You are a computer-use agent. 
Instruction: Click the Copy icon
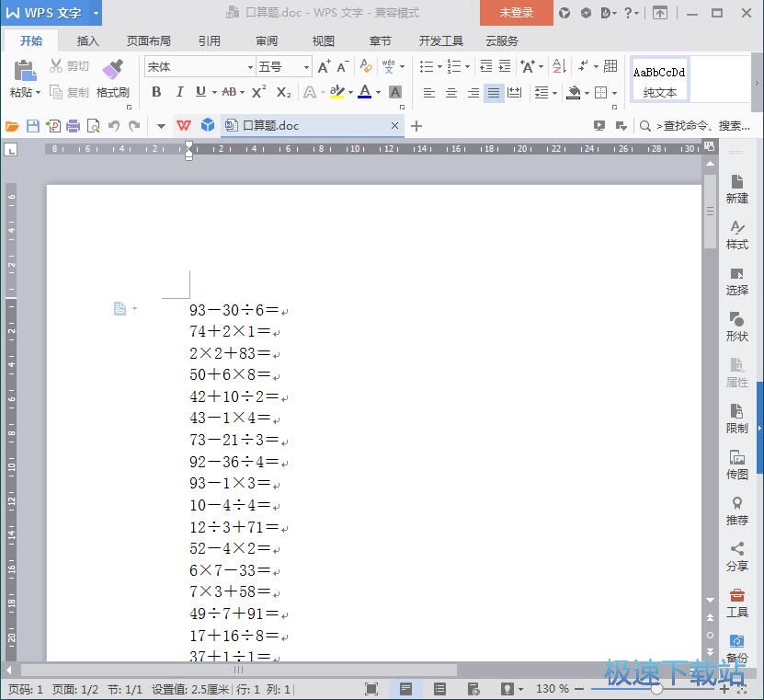coord(56,92)
